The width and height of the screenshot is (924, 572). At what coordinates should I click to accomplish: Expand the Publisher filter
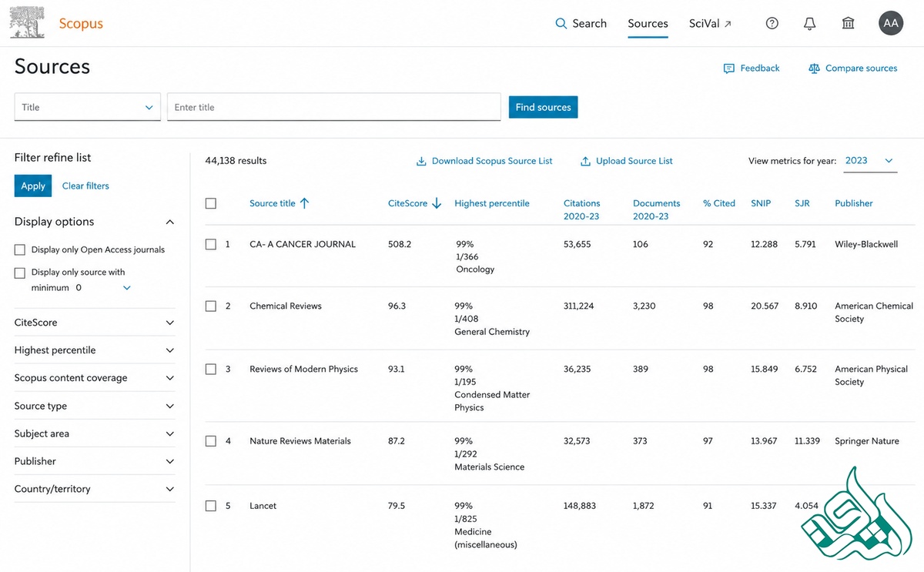coord(95,461)
